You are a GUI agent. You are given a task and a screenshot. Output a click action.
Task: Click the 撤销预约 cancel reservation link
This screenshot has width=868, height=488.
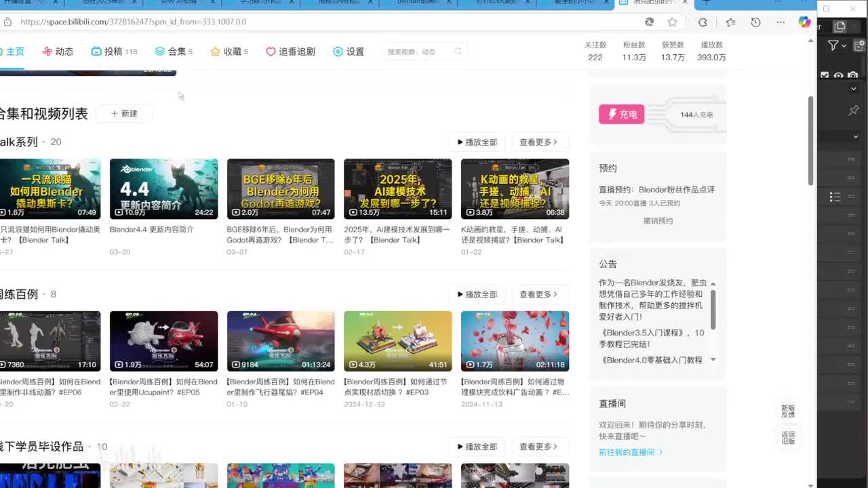click(658, 221)
